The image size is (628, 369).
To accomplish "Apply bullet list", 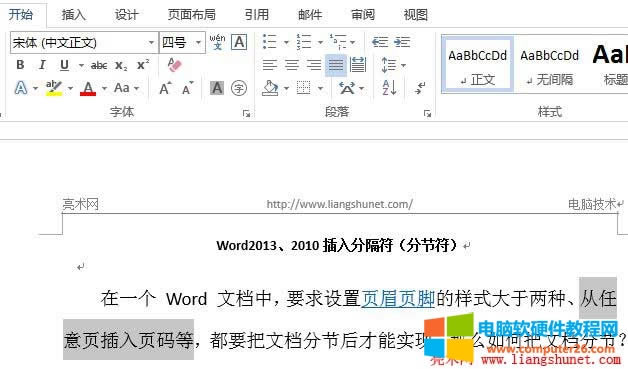I will tap(270, 42).
